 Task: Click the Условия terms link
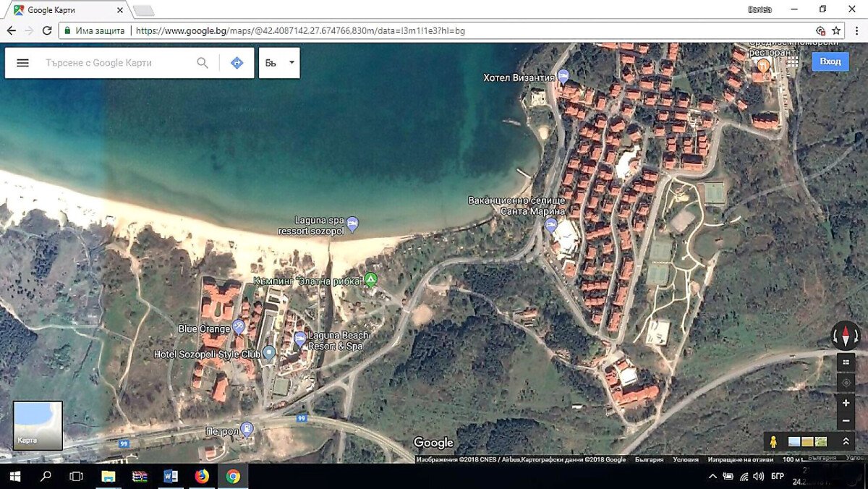(686, 459)
